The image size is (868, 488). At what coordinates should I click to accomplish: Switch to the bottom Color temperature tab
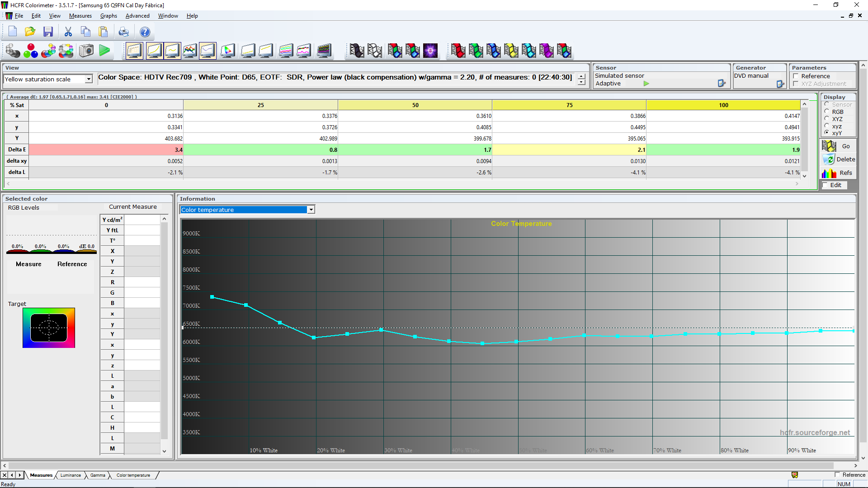133,475
